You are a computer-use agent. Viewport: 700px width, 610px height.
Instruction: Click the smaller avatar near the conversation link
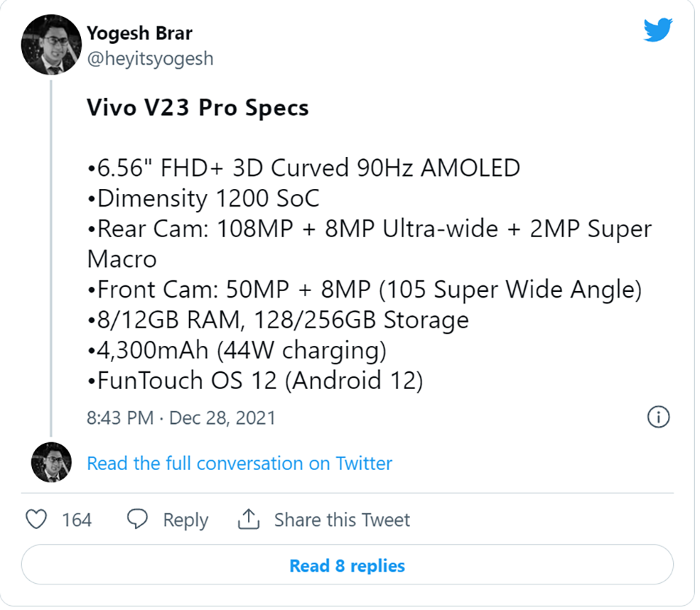[51, 463]
